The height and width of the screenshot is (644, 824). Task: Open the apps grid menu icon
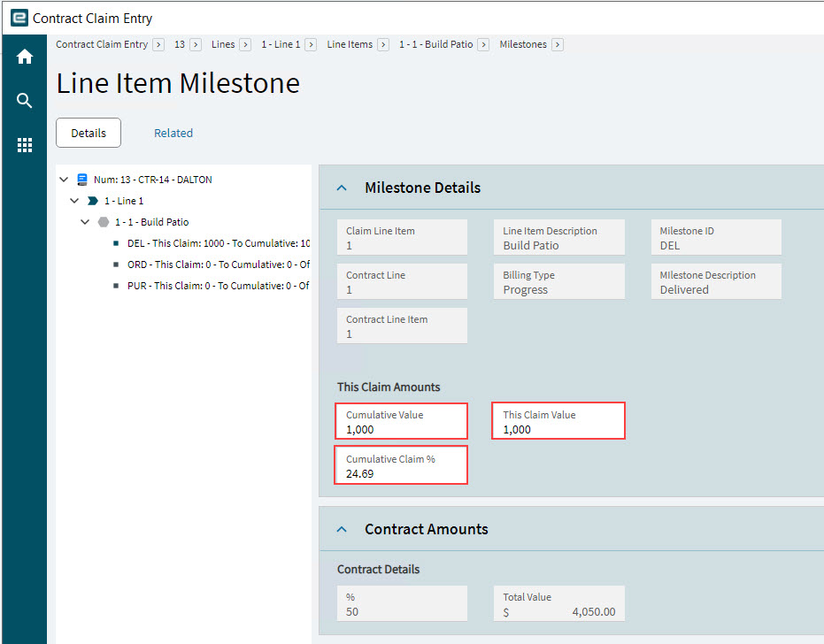(24, 144)
